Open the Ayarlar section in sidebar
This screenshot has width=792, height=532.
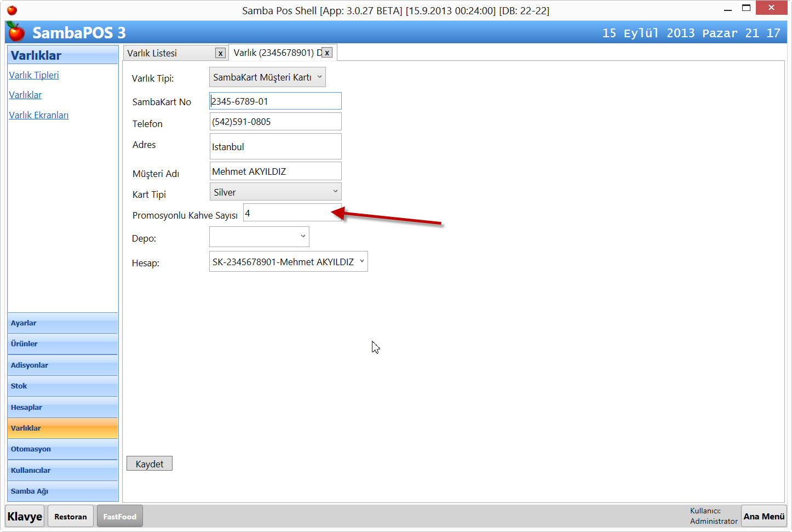pos(62,323)
